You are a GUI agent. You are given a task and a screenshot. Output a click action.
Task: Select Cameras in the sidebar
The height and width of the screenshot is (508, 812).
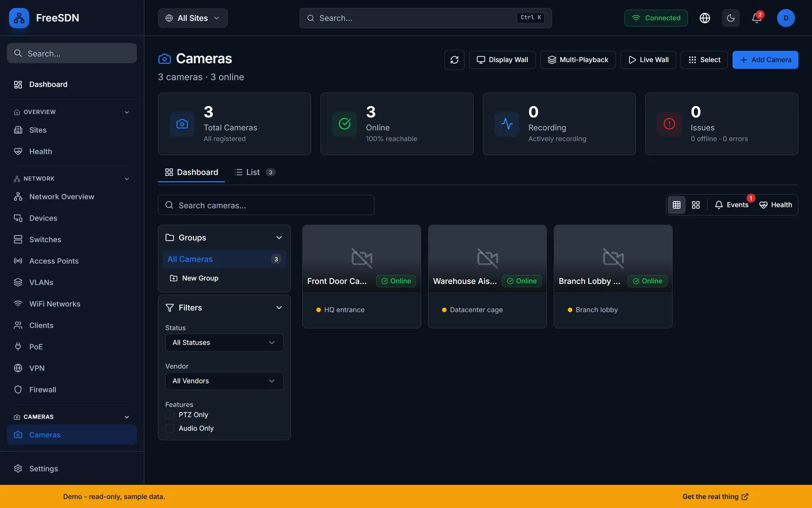click(x=72, y=435)
